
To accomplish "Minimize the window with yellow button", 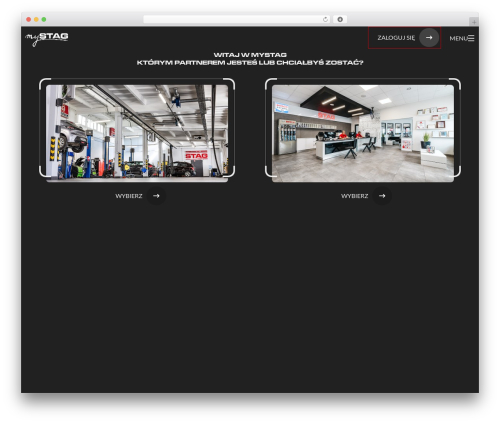I will pos(36,19).
